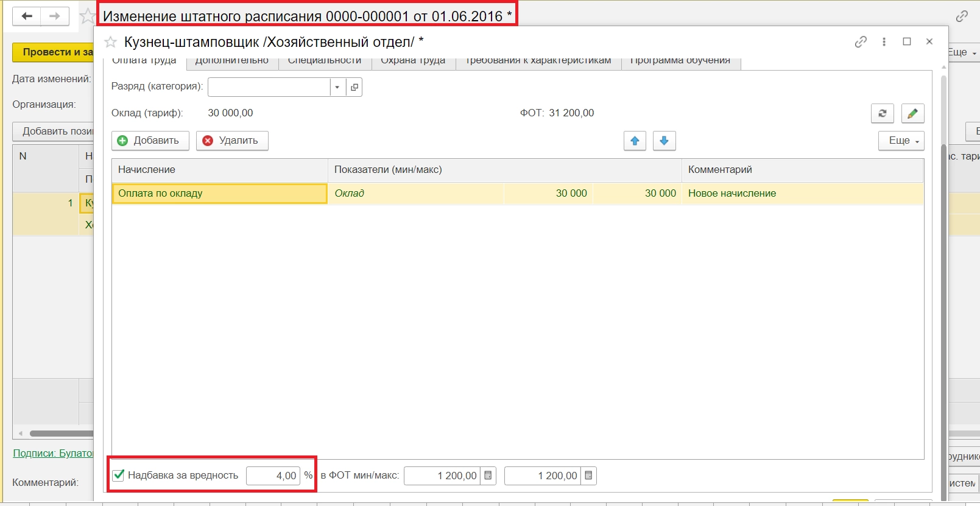Image resolution: width=980 pixels, height=506 pixels.
Task: Copy link icon in the background document window
Action: (962, 16)
